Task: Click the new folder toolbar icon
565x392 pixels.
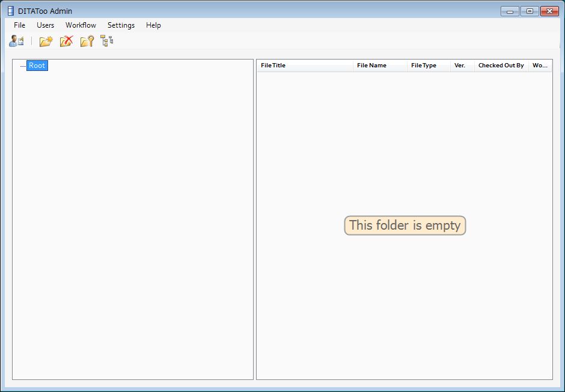Action: click(x=46, y=41)
